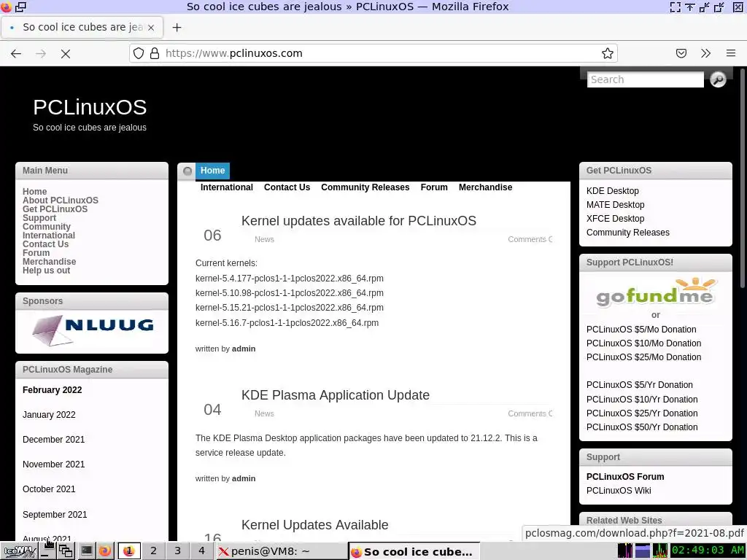
Task: Open Support link in Main Menu
Action: pyautogui.click(x=39, y=217)
